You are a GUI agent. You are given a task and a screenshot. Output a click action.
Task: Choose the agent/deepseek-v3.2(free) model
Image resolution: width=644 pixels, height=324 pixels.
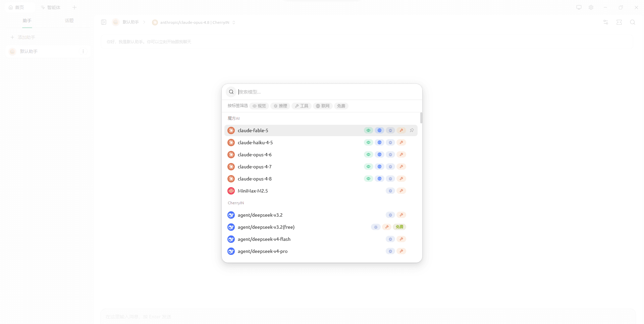click(x=321, y=227)
